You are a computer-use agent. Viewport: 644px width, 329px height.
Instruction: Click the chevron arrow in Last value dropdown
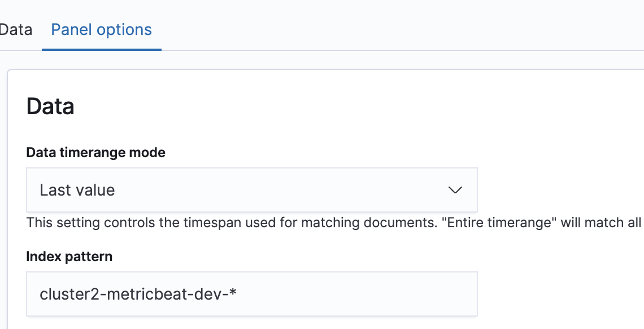455,190
